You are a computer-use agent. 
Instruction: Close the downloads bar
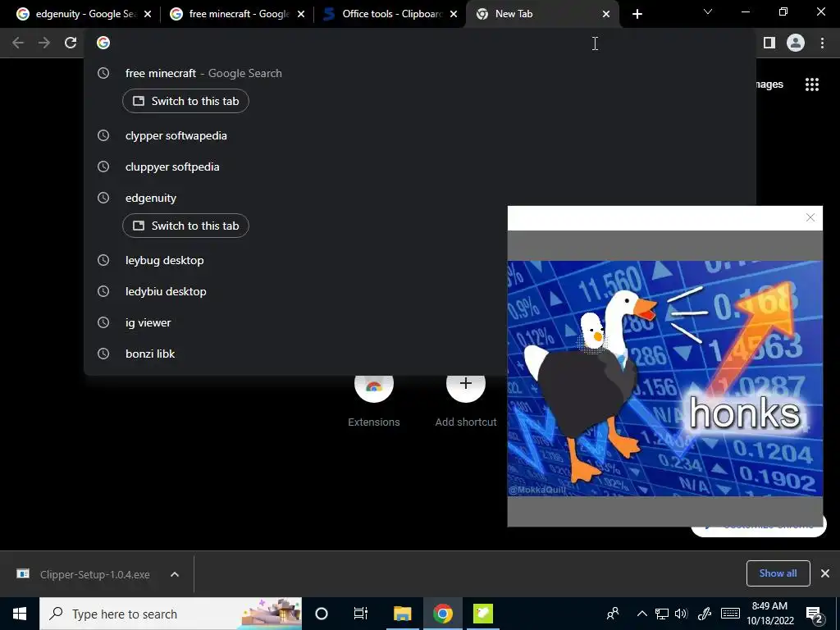pos(825,573)
